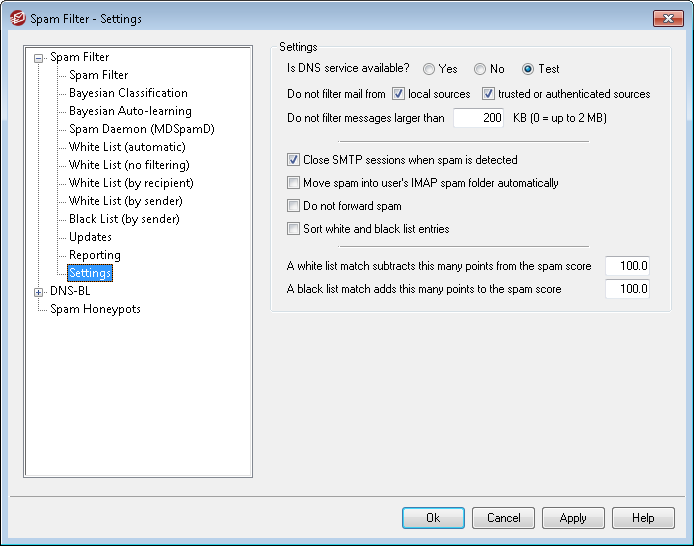Expand the DNS-BL tree node

pyautogui.click(x=39, y=292)
